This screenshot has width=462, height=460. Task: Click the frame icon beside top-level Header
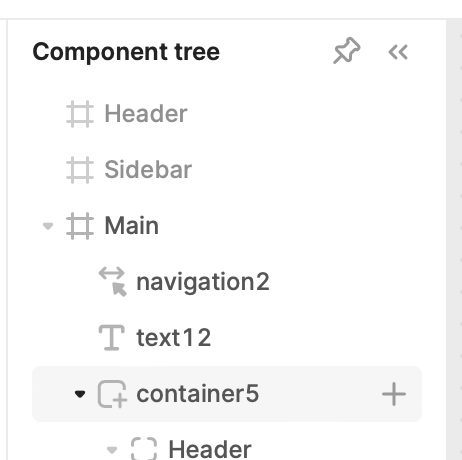[x=80, y=114]
